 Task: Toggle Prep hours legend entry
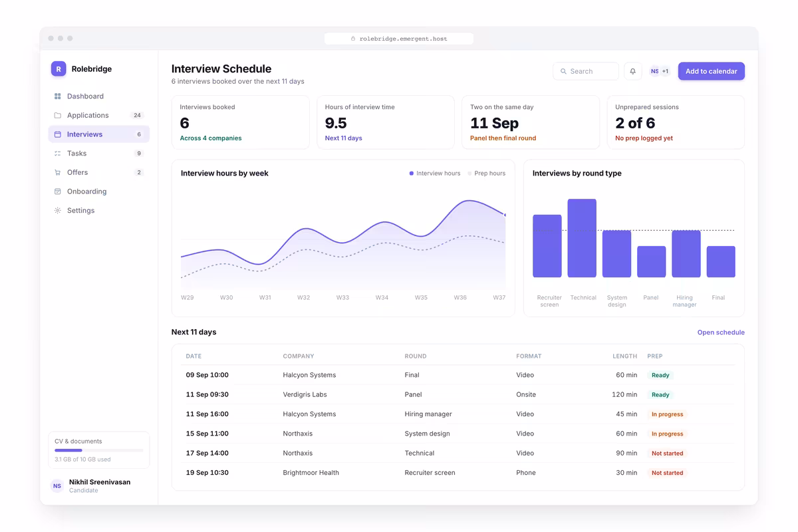486,174
